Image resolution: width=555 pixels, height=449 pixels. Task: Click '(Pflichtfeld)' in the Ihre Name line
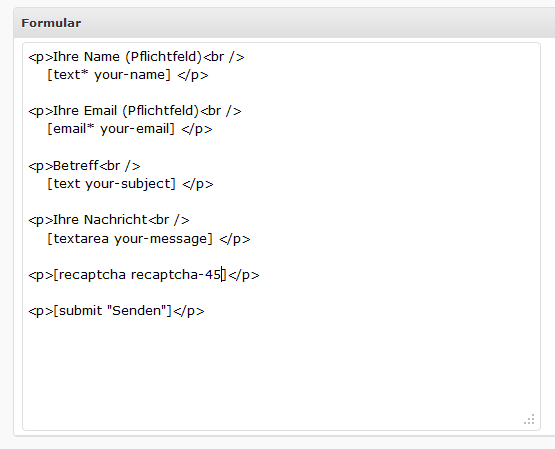[164, 57]
